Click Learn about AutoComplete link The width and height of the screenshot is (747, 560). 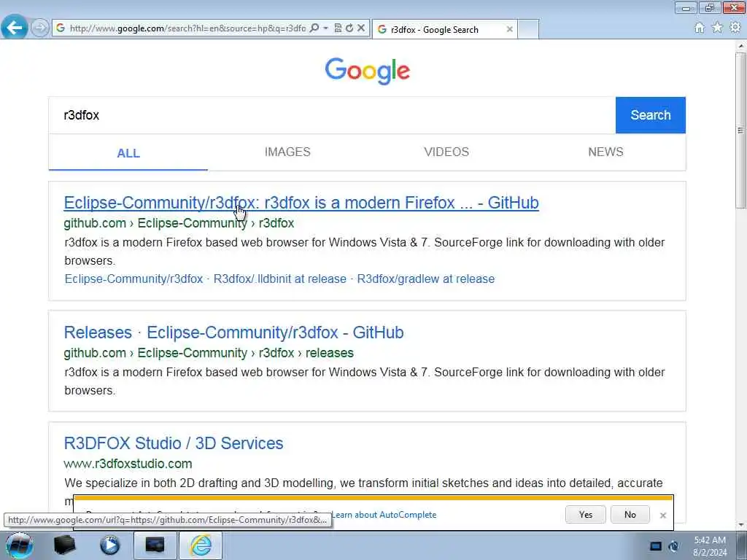[384, 515]
